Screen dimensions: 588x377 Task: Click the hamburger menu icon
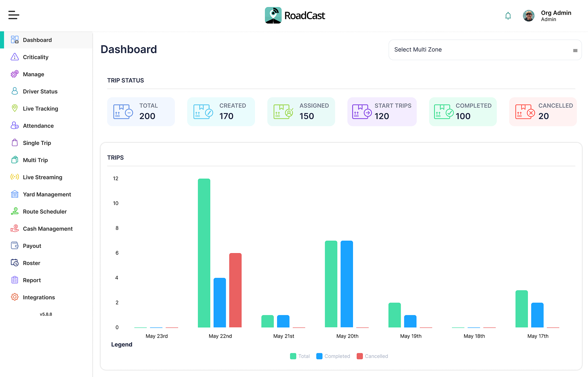pyautogui.click(x=14, y=15)
